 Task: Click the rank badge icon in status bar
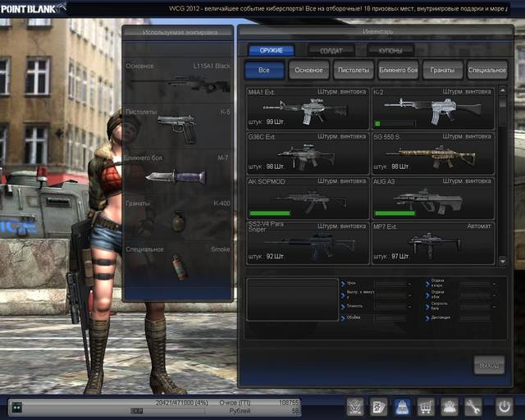click(x=16, y=407)
